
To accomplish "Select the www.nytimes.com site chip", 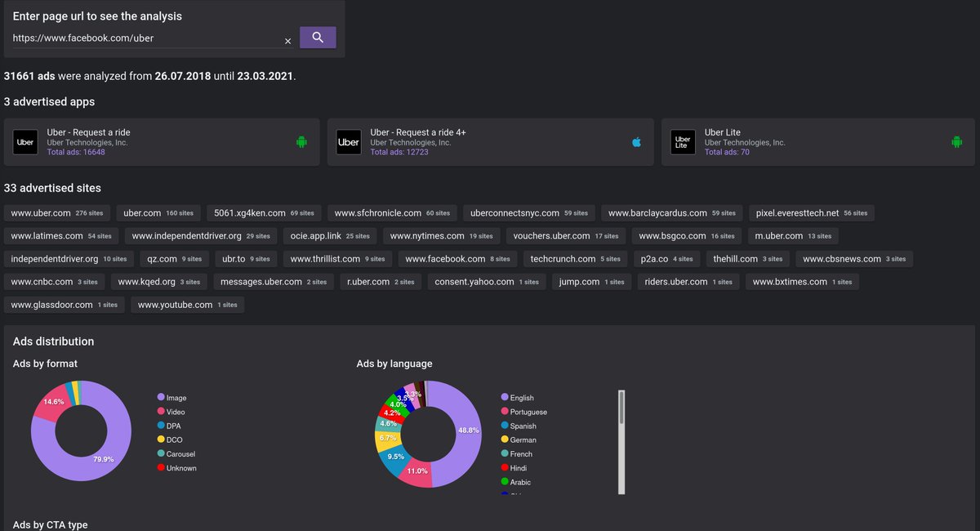I will pyautogui.click(x=442, y=236).
